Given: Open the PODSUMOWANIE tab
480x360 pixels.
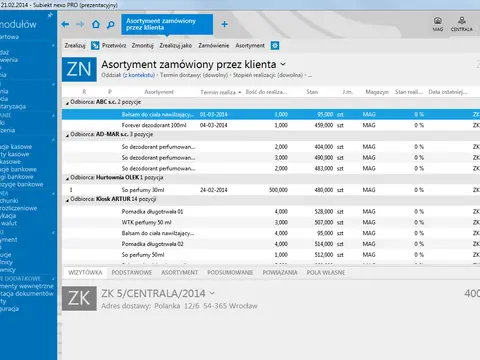Looking at the screenshot, I should point(230,273).
